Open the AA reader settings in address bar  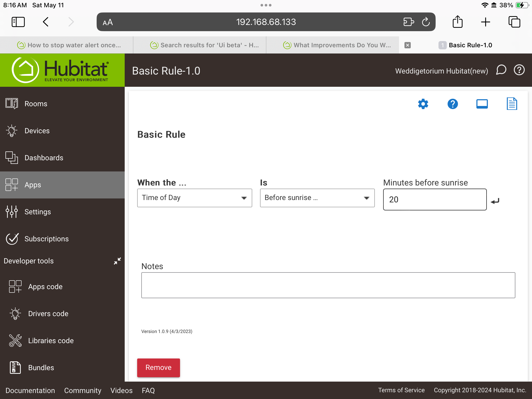108,22
